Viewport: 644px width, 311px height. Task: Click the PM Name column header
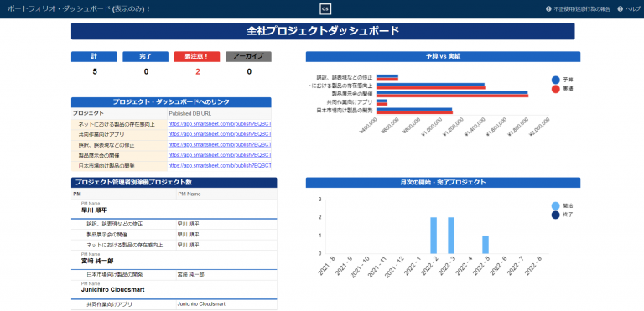(x=226, y=194)
